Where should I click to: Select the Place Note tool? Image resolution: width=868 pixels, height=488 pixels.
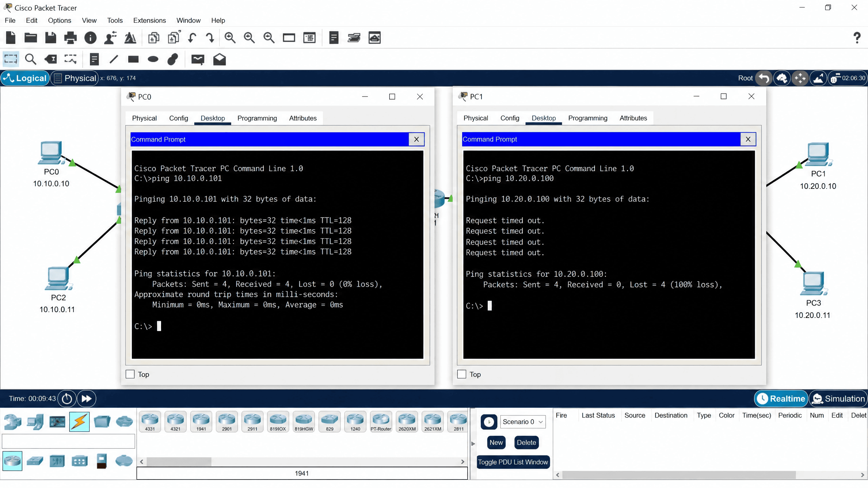coord(94,59)
